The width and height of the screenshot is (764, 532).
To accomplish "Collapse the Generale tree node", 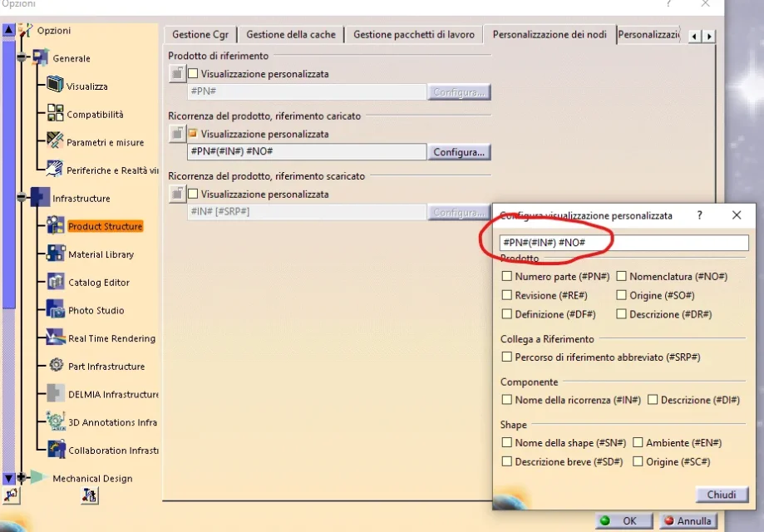I will [x=22, y=58].
